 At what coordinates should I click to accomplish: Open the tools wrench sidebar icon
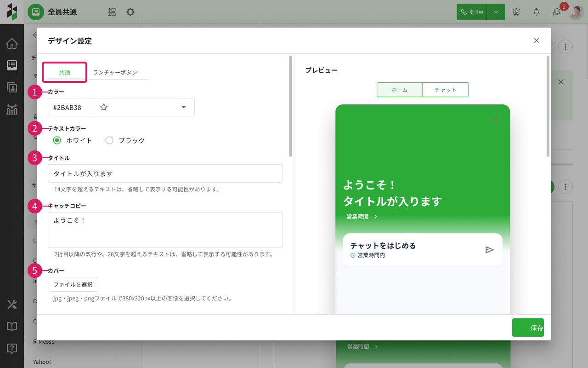12,305
